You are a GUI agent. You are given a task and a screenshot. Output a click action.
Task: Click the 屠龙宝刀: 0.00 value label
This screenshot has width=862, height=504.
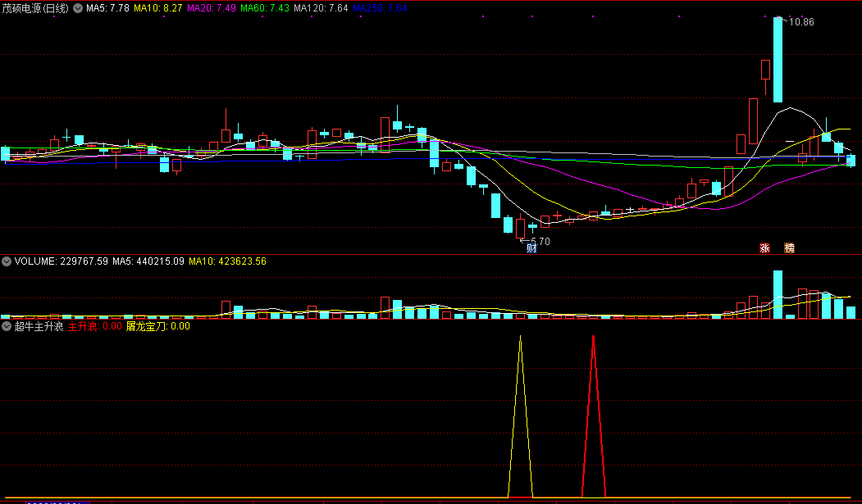(x=157, y=327)
